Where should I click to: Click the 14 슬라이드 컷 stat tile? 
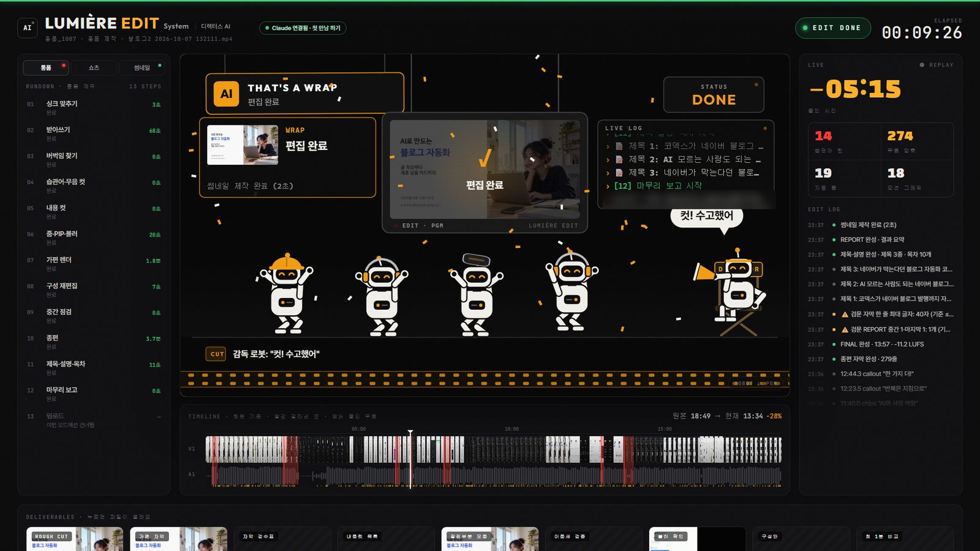point(845,141)
